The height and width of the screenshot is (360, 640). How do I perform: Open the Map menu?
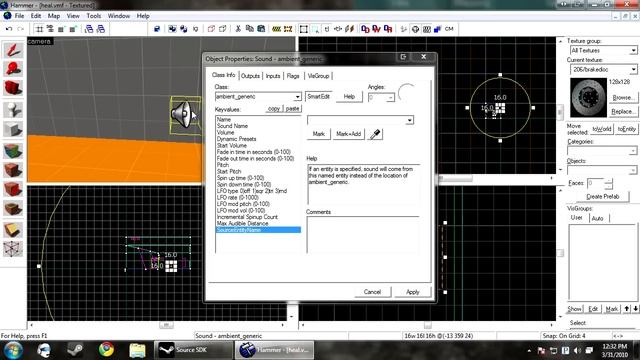53,16
